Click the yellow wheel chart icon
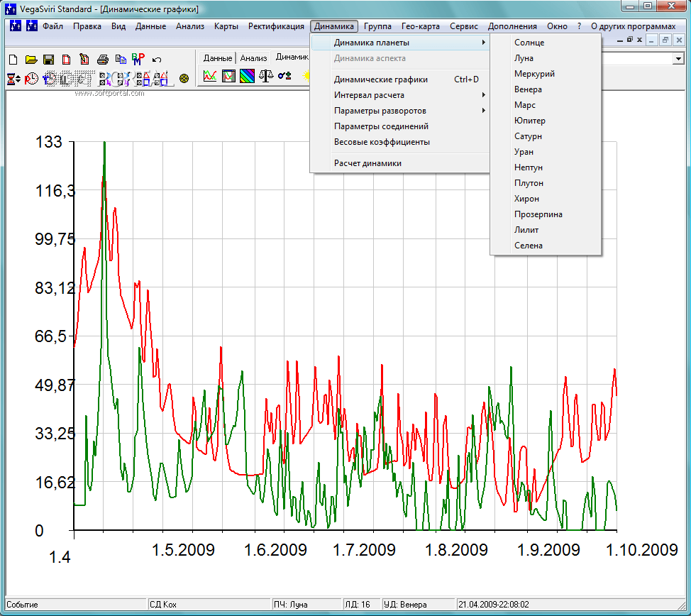This screenshot has height=616, width=691. coord(184,78)
